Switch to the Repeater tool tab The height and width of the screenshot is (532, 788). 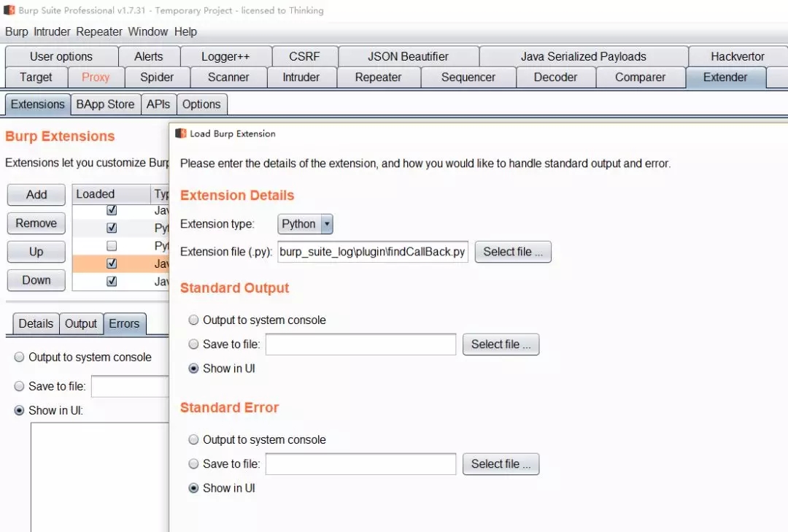379,77
